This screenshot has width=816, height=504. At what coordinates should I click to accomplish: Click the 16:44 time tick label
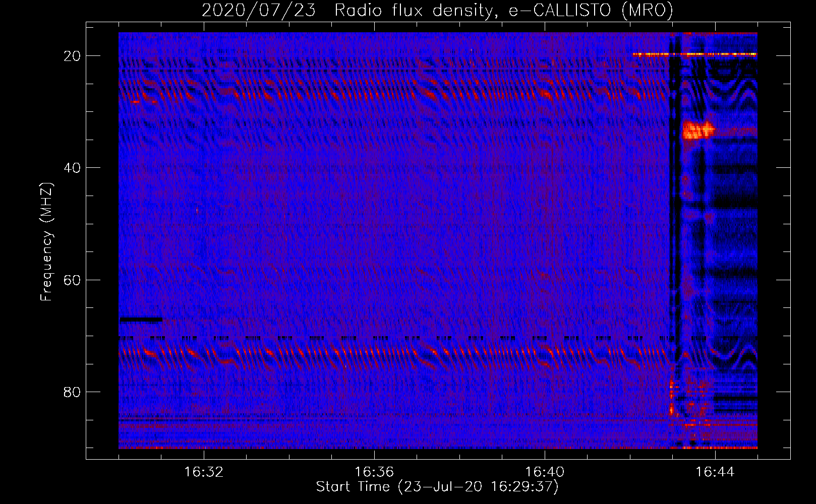coord(715,472)
